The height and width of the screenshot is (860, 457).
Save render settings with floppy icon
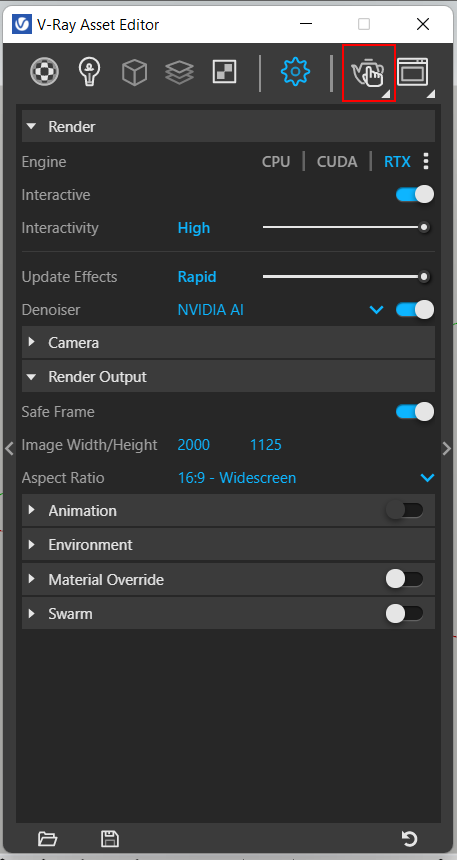click(110, 839)
